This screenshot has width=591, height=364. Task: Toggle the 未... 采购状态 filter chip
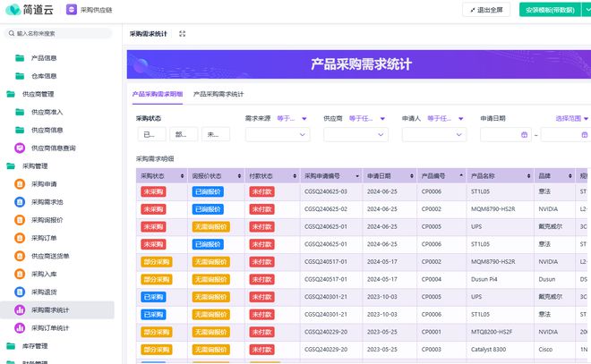point(216,134)
